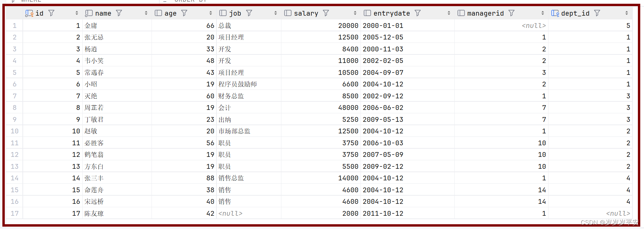This screenshot has width=644, height=229.
Task: Click name cell 韦小笑
Action: tap(94, 61)
